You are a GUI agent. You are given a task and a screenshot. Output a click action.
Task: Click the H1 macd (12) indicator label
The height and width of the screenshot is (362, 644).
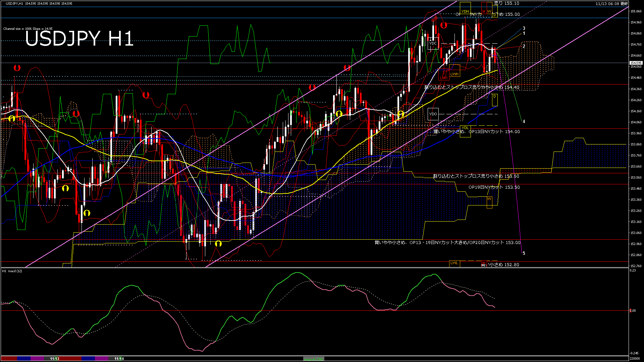point(12,271)
